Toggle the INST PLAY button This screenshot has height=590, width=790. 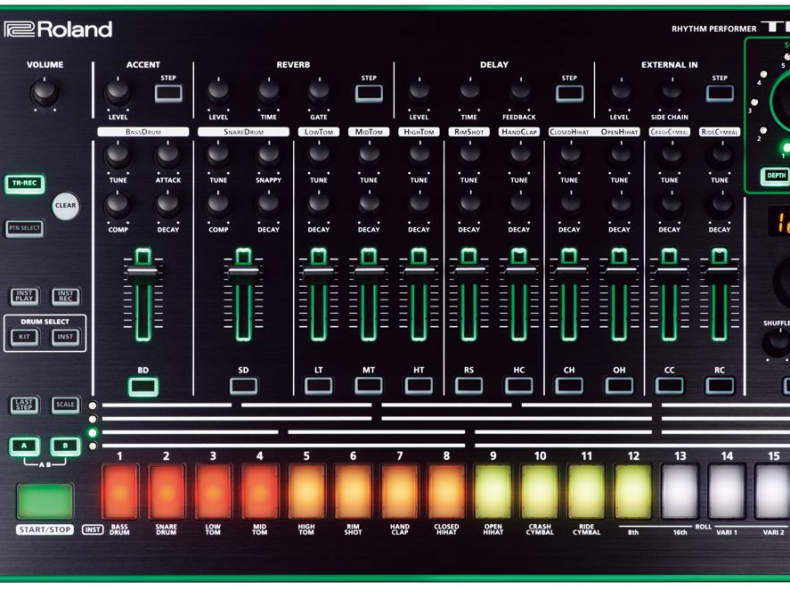click(24, 296)
